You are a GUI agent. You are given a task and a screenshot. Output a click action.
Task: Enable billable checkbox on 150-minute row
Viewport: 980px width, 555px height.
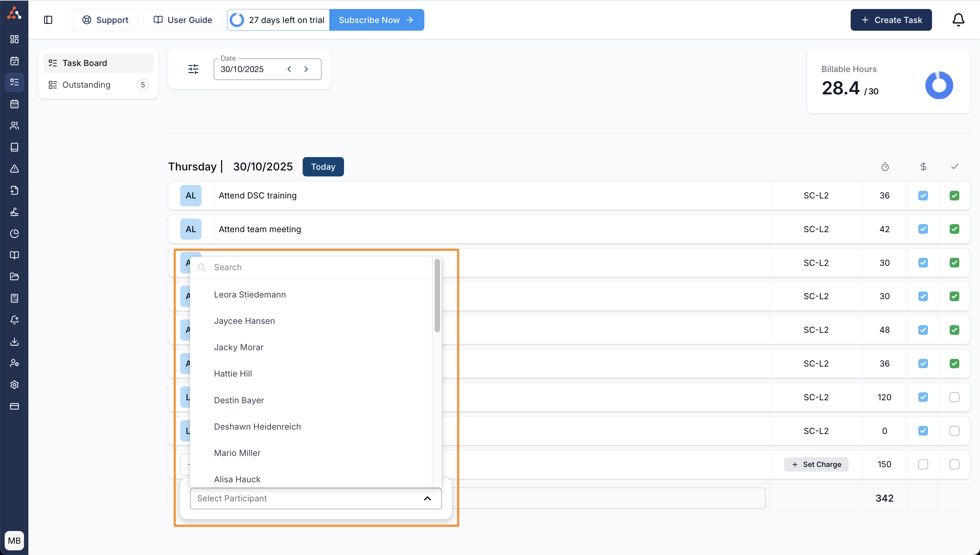click(923, 464)
